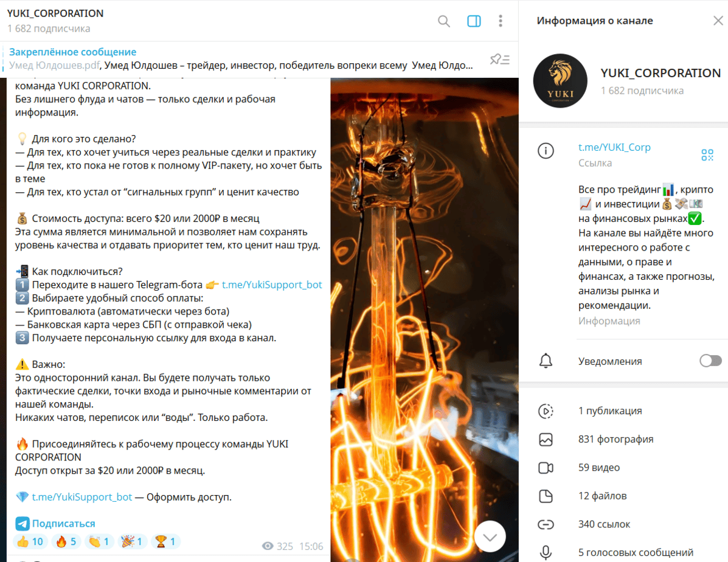Show the channel QR code icon

(707, 154)
